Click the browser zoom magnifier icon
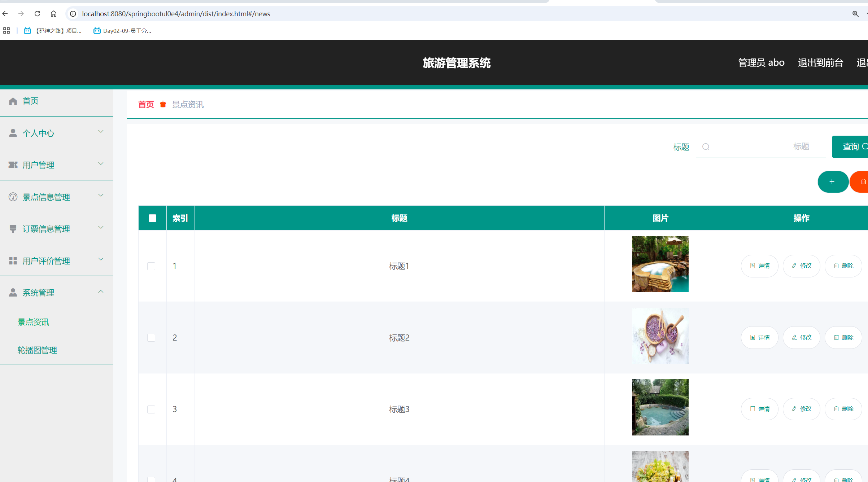Viewport: 868px width, 482px height. coord(855,14)
